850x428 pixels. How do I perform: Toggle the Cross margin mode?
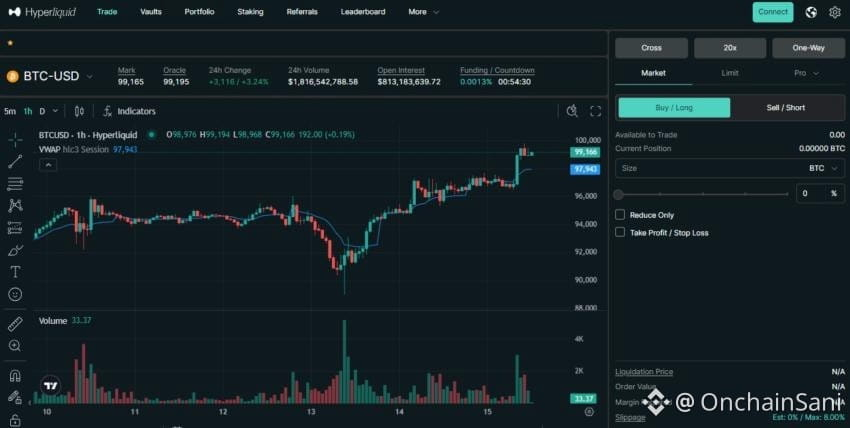point(651,48)
